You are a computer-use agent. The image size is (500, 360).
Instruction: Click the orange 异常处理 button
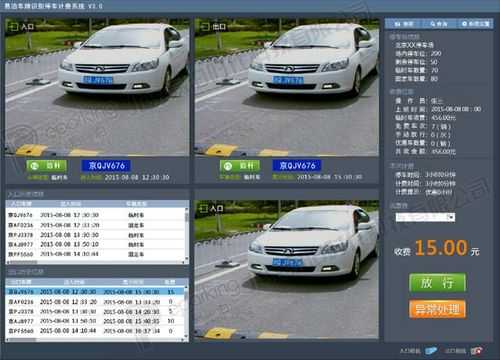coord(437,309)
